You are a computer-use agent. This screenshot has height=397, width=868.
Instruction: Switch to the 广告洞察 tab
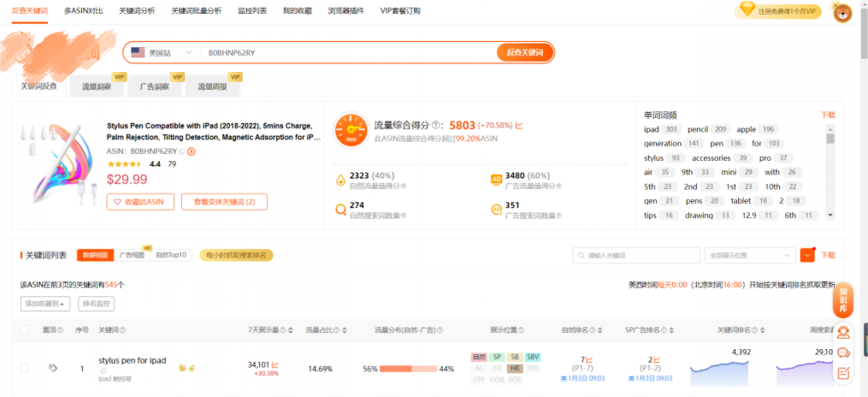coord(155,86)
